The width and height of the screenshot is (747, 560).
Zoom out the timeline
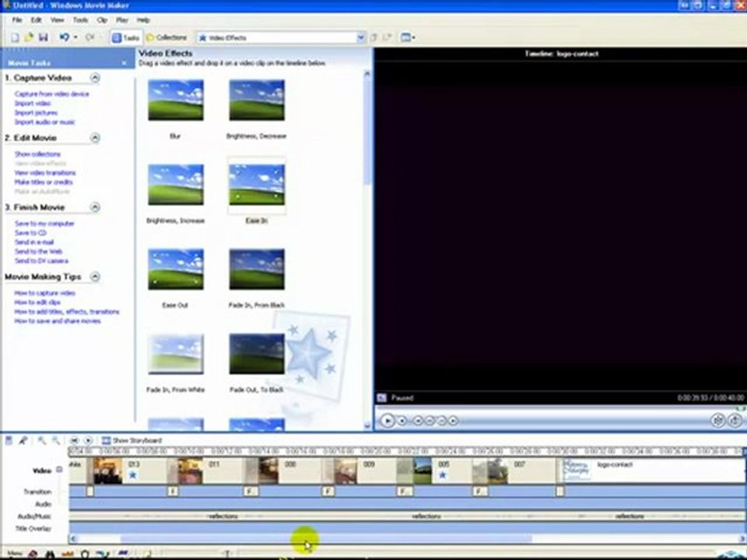[x=56, y=440]
